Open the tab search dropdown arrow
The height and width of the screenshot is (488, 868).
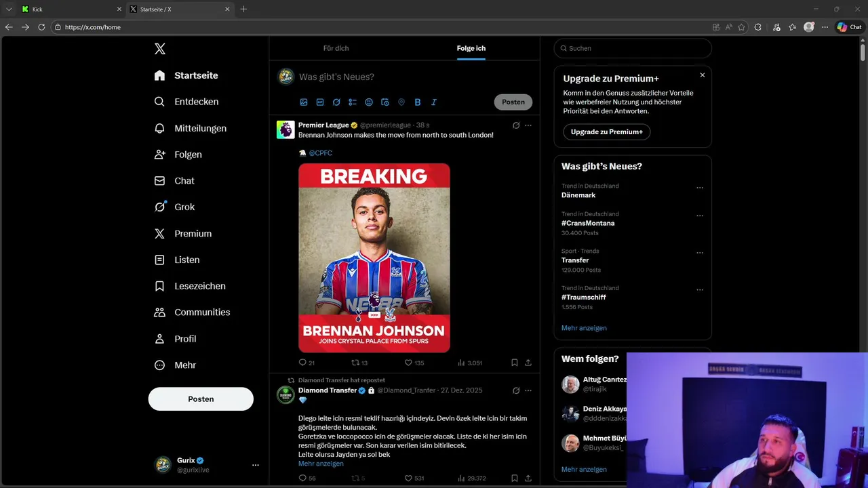9,9
